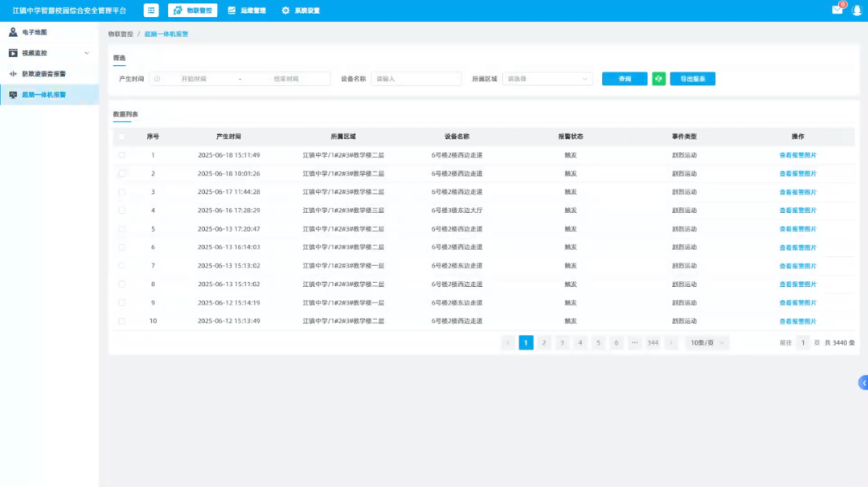Click the 查询 button
This screenshot has height=487, width=868.
pos(624,79)
